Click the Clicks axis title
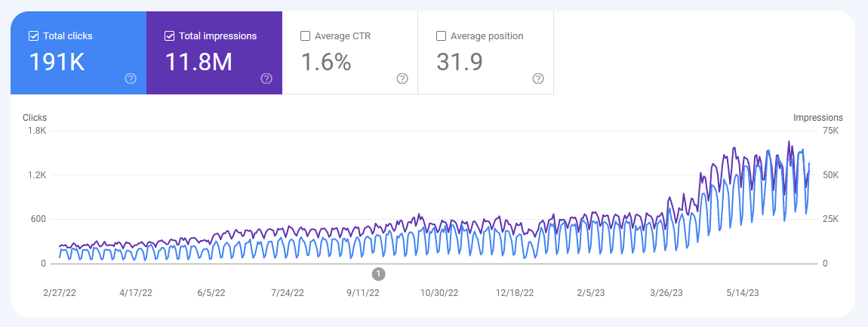The image size is (868, 327). tap(35, 118)
